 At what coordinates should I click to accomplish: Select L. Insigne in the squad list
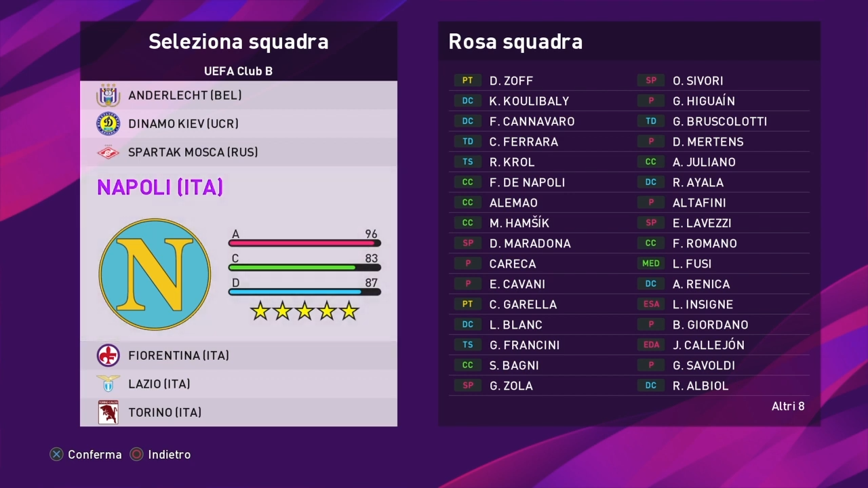coord(703,304)
